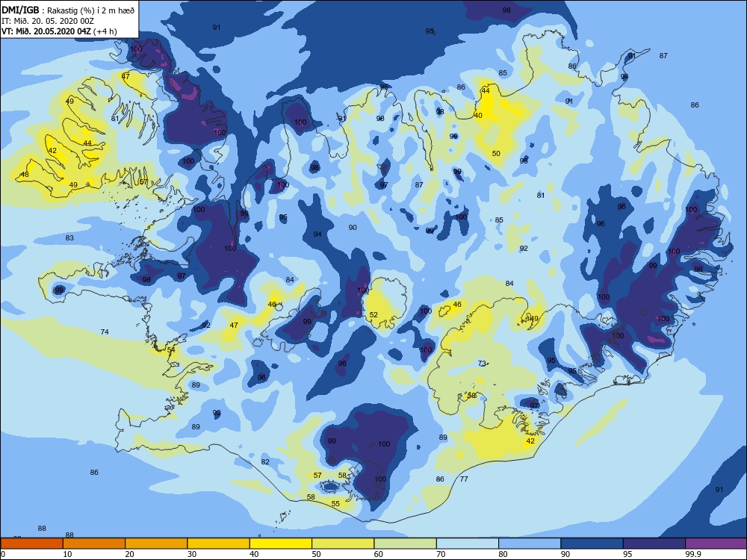Click the humidity value 74 on the map
The width and height of the screenshot is (747, 560).
click(x=105, y=332)
